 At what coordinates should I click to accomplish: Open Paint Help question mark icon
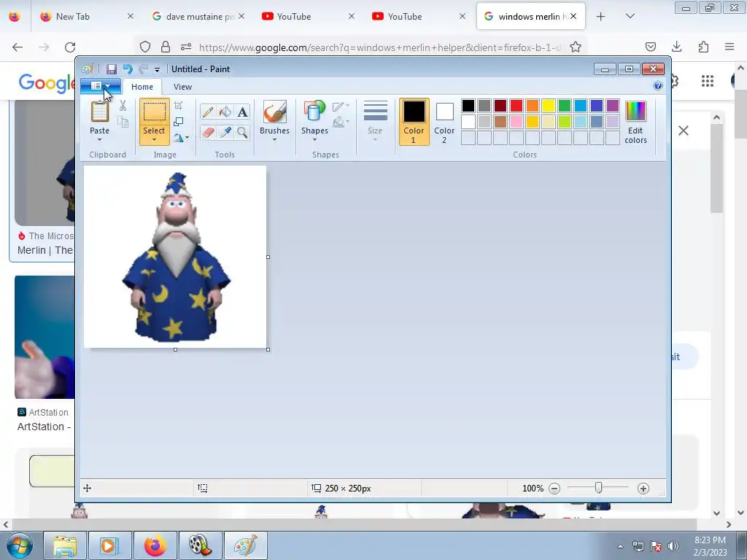click(658, 86)
